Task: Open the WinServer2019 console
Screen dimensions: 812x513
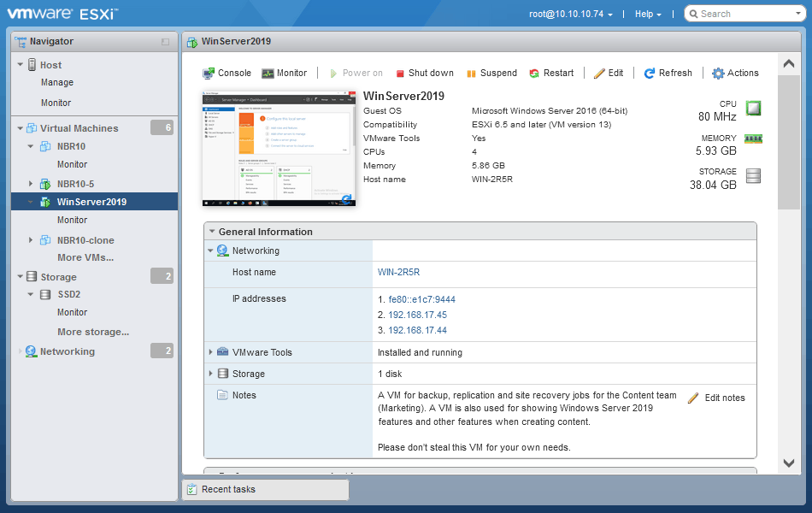Action: pos(226,73)
